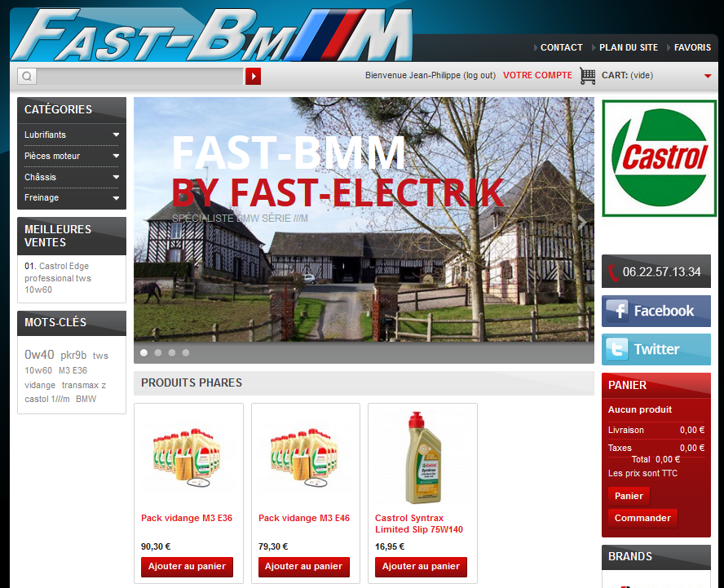Click the Panier button in cart block
This screenshot has width=724, height=588.
[x=629, y=496]
